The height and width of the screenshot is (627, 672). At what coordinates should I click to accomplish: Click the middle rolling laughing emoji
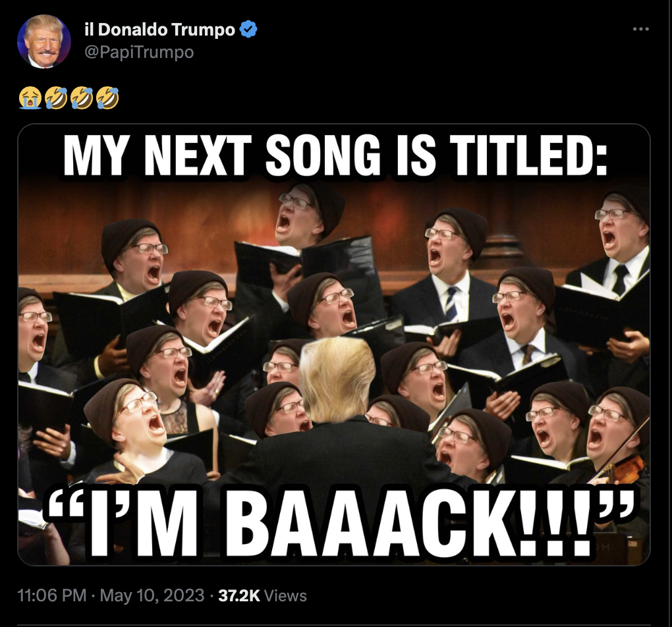(82, 97)
